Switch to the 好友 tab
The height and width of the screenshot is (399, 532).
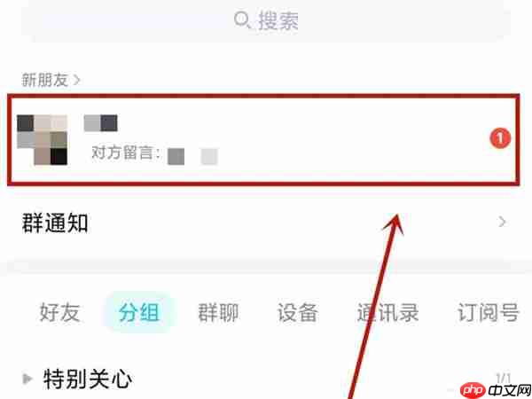pyautogui.click(x=59, y=312)
